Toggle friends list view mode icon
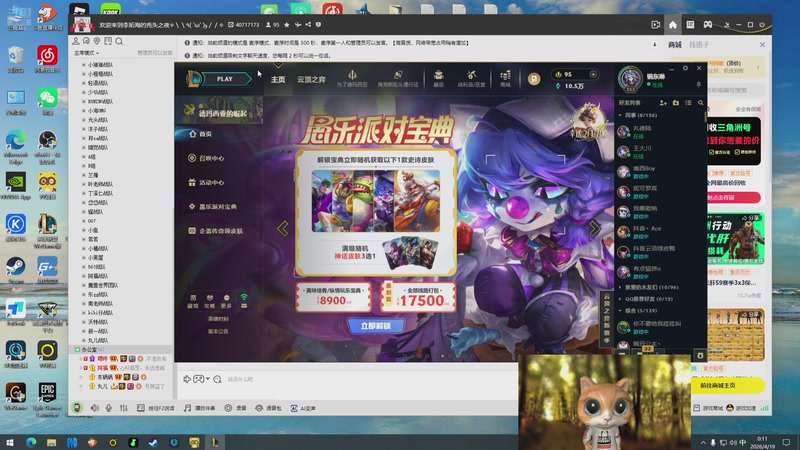Screen dimensions: 800x450 pos(688,103)
